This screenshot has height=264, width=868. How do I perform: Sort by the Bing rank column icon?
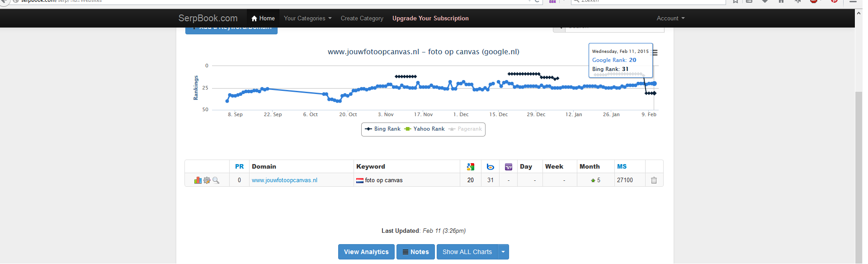(x=491, y=167)
